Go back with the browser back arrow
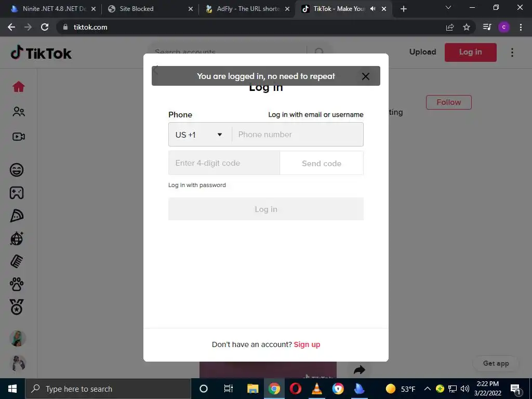Screen dimensions: 532x399 click(x=11, y=27)
